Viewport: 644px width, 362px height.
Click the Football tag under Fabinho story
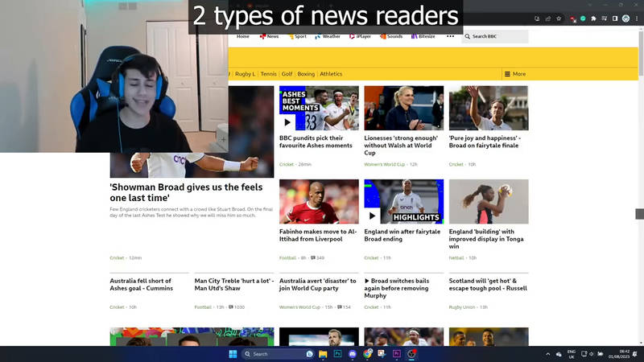[x=287, y=257]
